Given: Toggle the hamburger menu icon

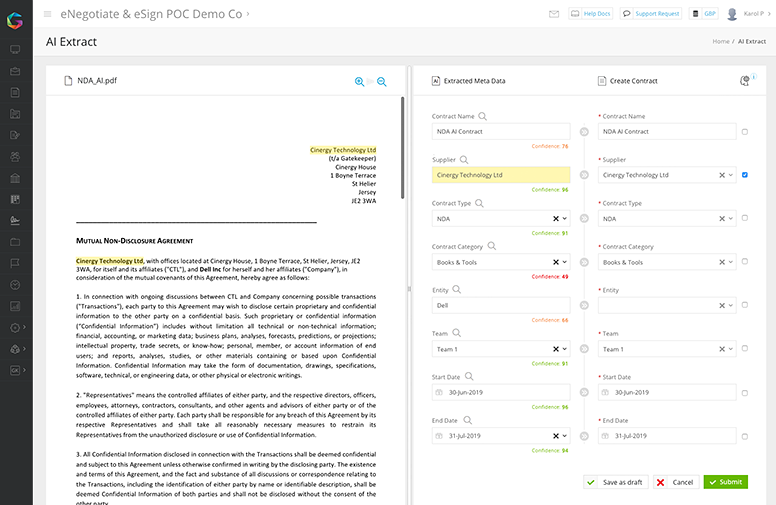Looking at the screenshot, I should tap(48, 14).
